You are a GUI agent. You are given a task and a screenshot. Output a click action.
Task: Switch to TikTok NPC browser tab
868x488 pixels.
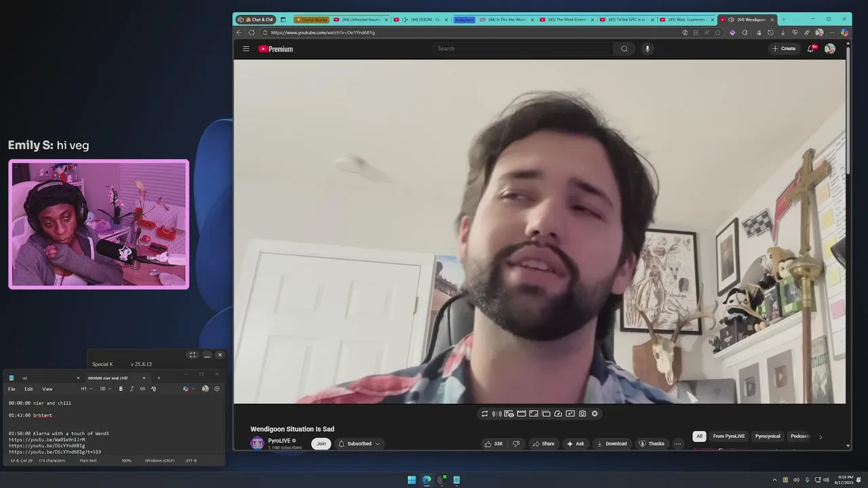click(x=627, y=20)
